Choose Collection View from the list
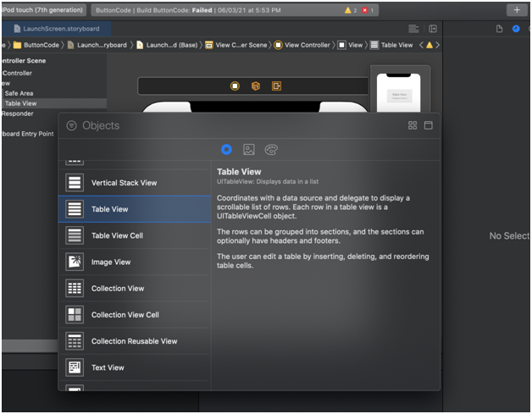The width and height of the screenshot is (532, 414). pyautogui.click(x=135, y=289)
